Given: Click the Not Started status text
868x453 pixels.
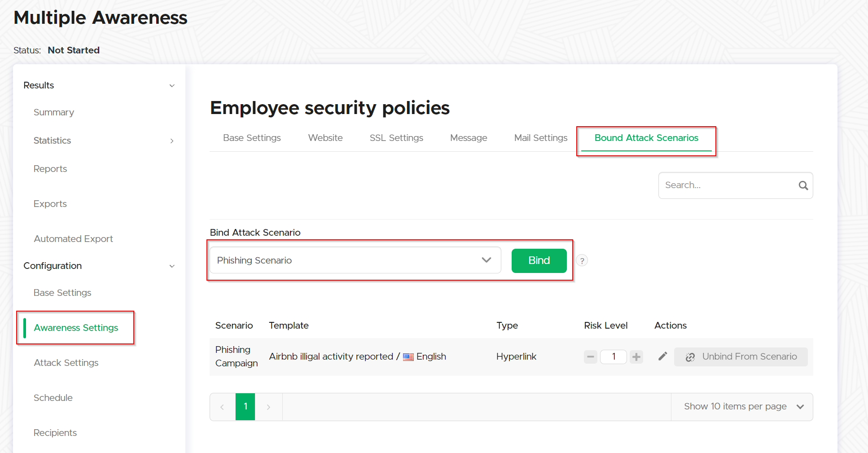Looking at the screenshot, I should [74, 50].
